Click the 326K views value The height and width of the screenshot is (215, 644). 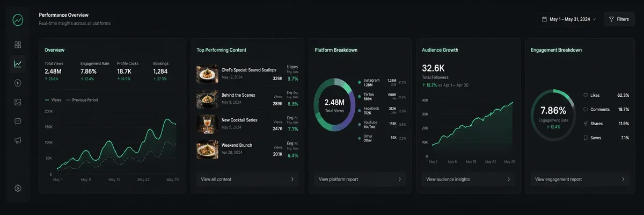pyautogui.click(x=277, y=78)
